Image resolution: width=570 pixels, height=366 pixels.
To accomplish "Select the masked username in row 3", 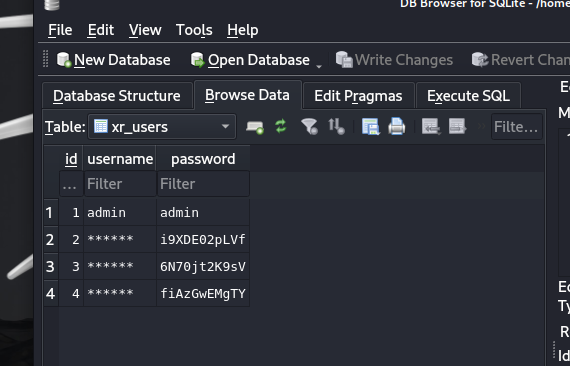I will click(120, 266).
